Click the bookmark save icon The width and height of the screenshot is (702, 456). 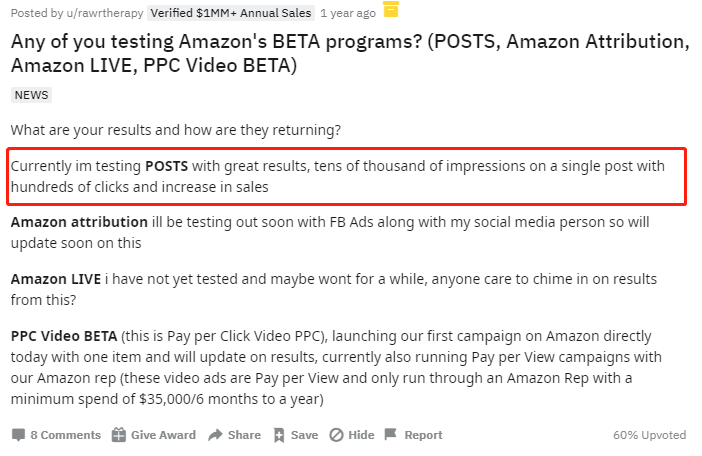coord(279,435)
